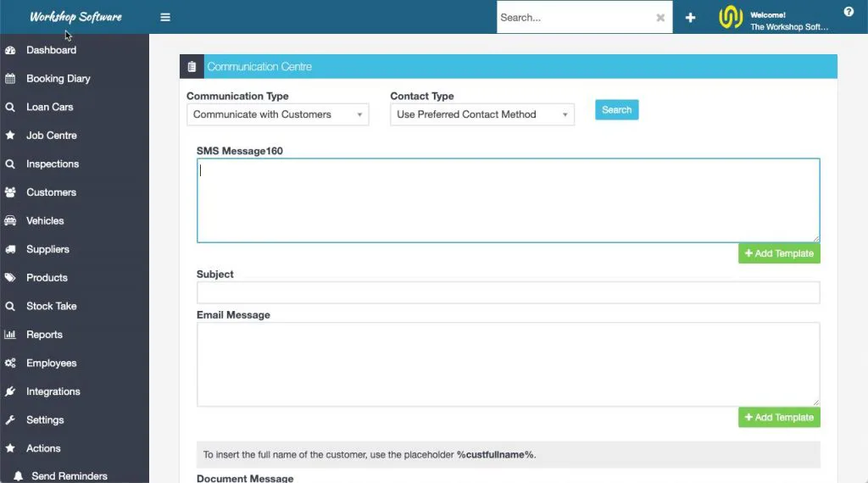Click Add Template under SMS Message

coord(779,253)
